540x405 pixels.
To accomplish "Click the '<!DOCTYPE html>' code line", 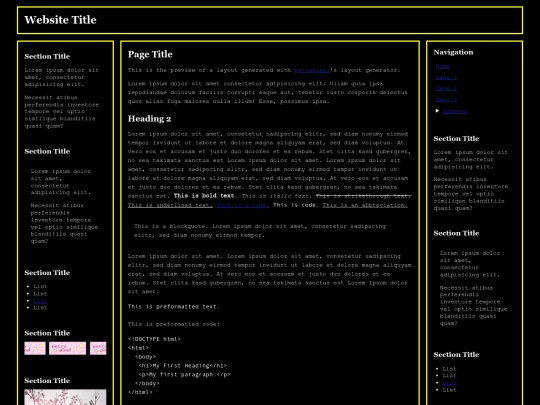I will point(154,339).
